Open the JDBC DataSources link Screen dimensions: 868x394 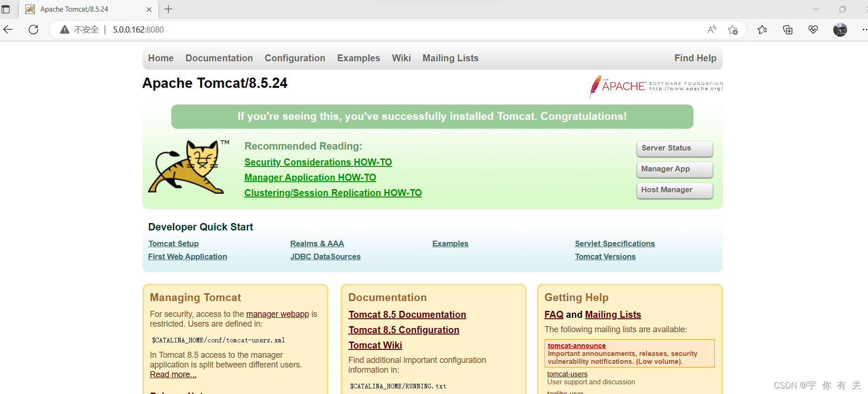[325, 256]
